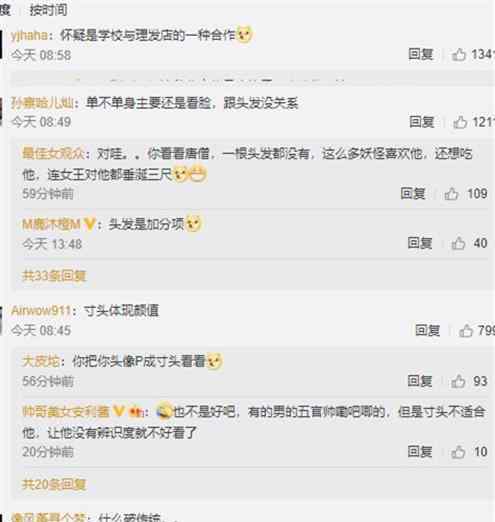This screenshot has height=522, width=495.
Task: Click thumbs-up on 孙康哈儿灿's comment
Action: 460,122
